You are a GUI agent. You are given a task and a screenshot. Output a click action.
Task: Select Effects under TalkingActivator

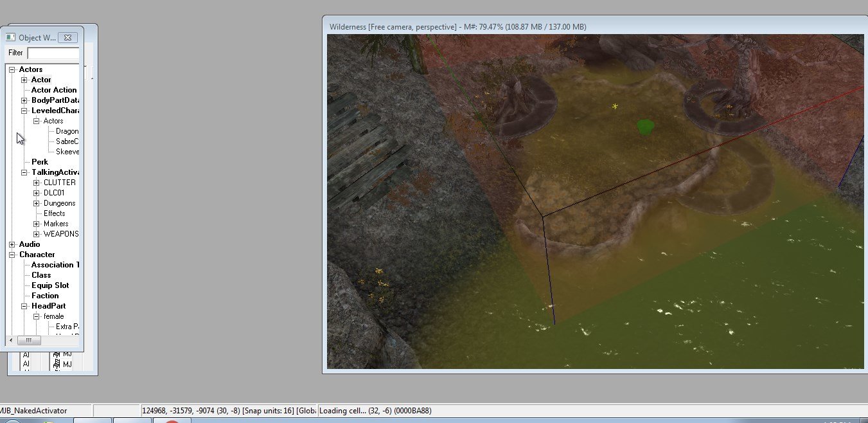click(55, 213)
